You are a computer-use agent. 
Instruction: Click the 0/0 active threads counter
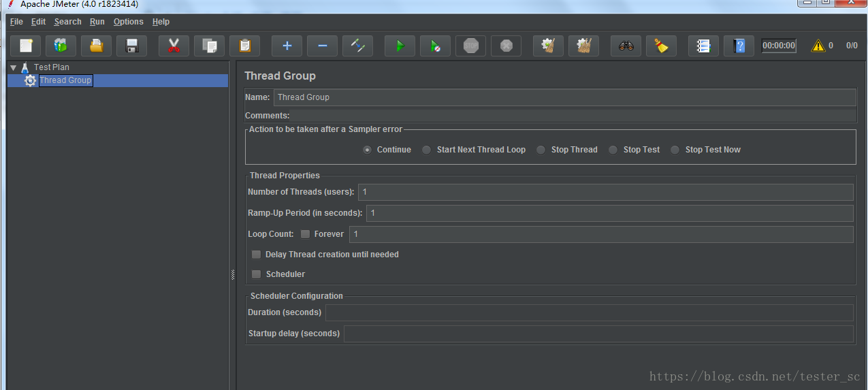coord(852,46)
